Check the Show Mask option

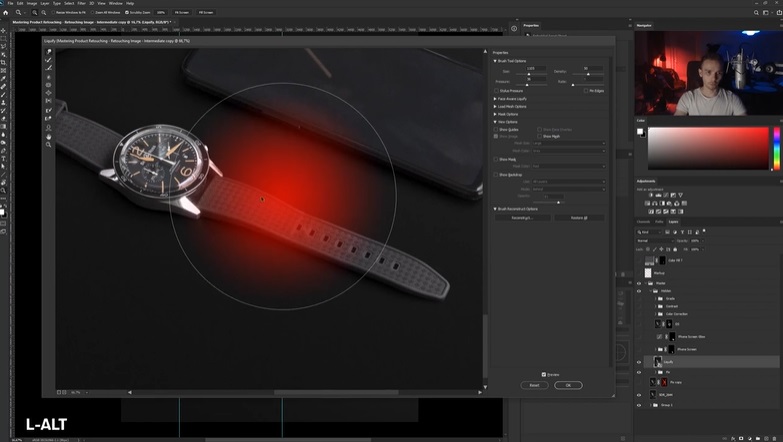coord(496,159)
